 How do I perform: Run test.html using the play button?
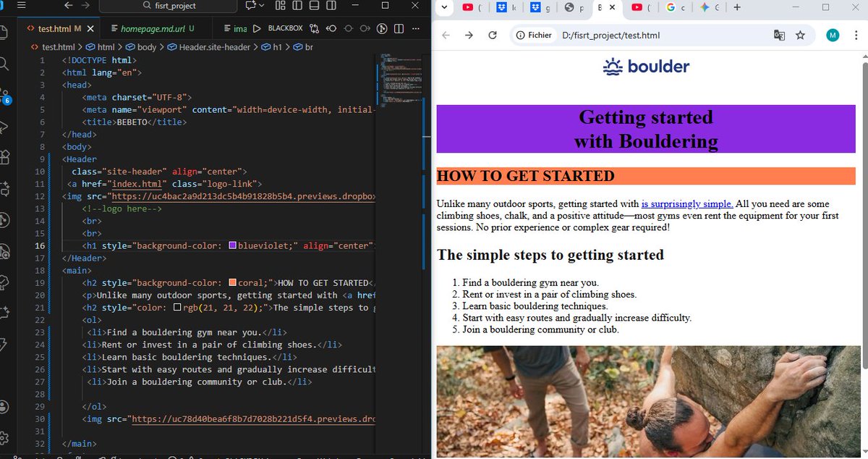point(257,28)
